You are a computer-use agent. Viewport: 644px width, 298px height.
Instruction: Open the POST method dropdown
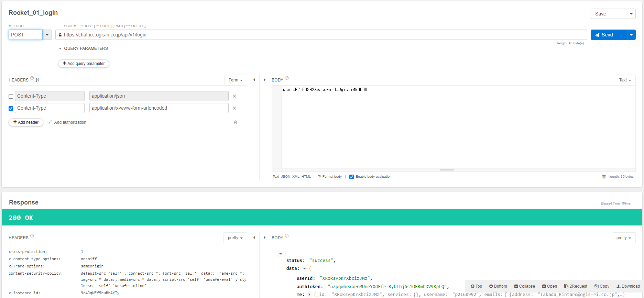click(x=47, y=35)
